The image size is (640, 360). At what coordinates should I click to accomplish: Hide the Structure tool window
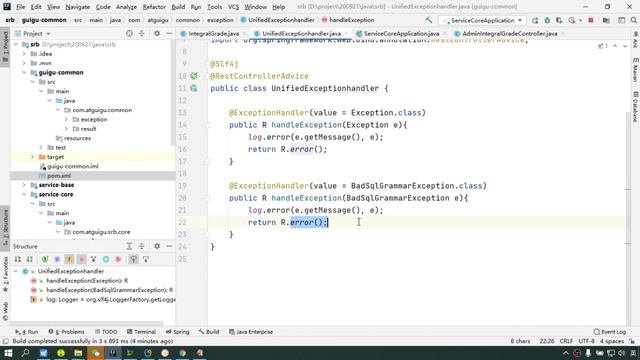tap(169, 246)
